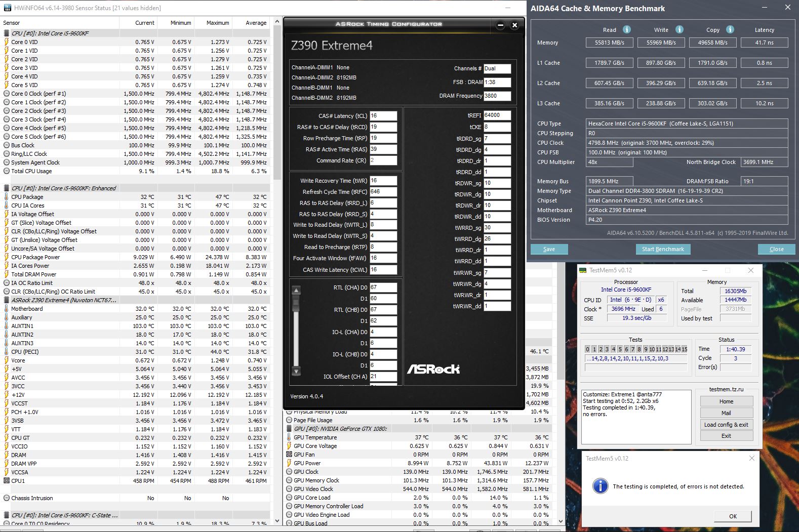Open Home in TestMem5

pyautogui.click(x=726, y=401)
